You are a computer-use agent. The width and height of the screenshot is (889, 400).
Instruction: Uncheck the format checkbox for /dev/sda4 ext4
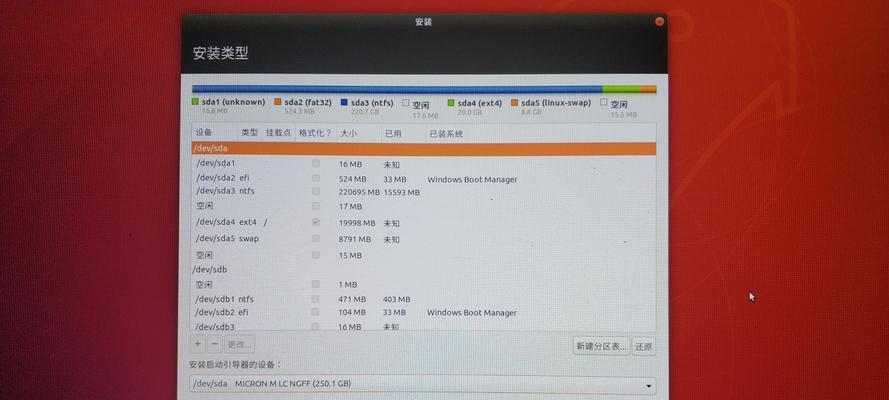pyautogui.click(x=316, y=223)
